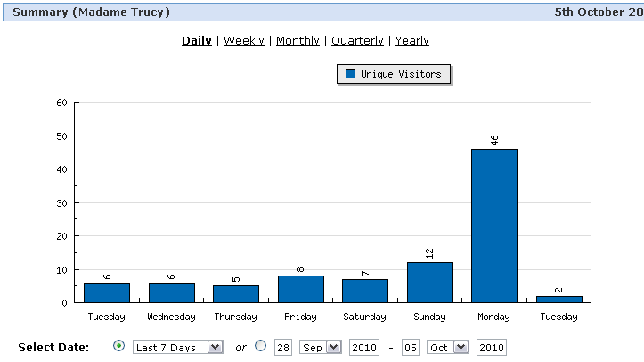Click the 10 y-axis label

62,270
